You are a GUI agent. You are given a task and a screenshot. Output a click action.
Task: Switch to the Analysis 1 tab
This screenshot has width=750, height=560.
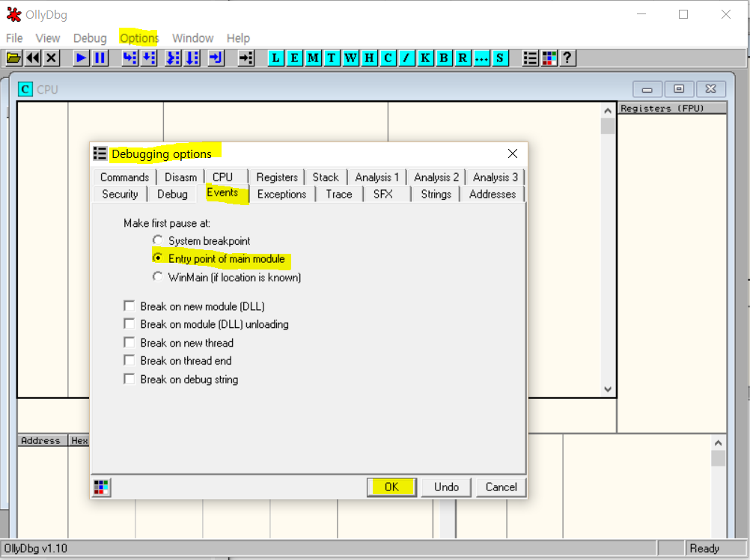(377, 177)
